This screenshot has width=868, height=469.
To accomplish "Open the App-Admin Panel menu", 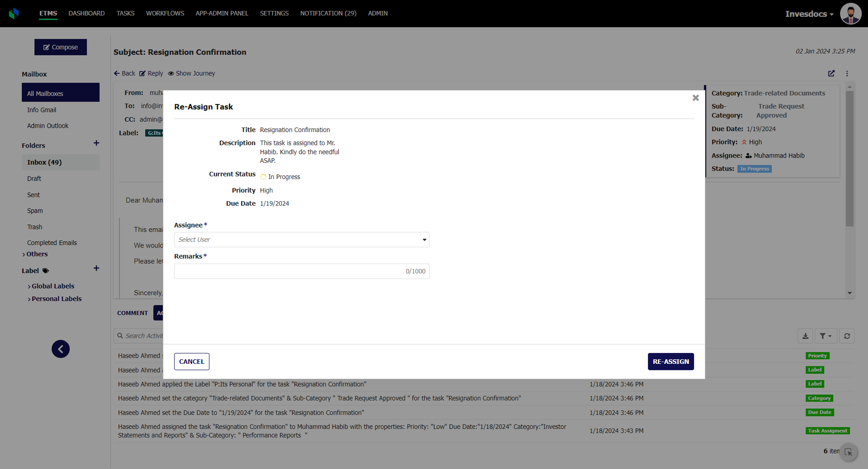I will pos(222,13).
